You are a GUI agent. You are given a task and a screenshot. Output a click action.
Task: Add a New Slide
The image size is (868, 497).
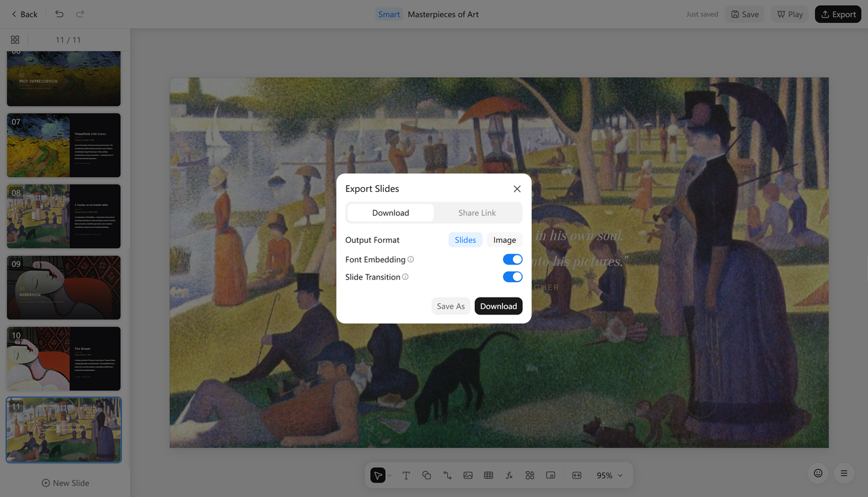coord(65,483)
